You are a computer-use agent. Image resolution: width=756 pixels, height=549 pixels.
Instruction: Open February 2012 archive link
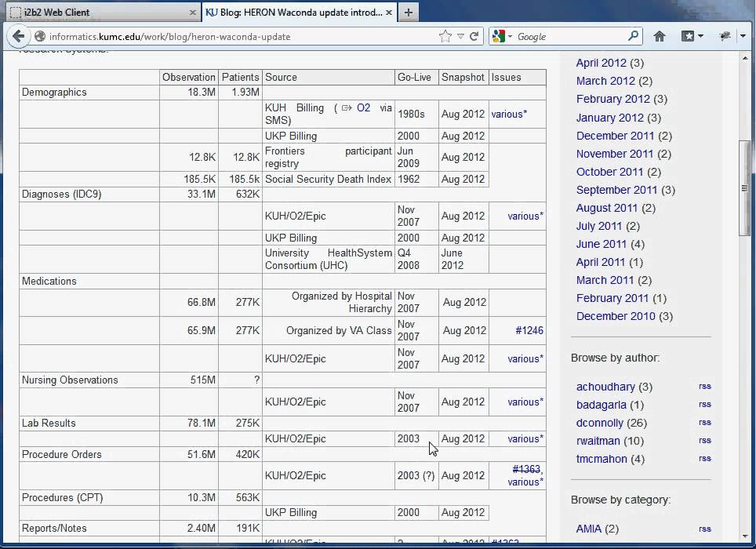pos(612,100)
